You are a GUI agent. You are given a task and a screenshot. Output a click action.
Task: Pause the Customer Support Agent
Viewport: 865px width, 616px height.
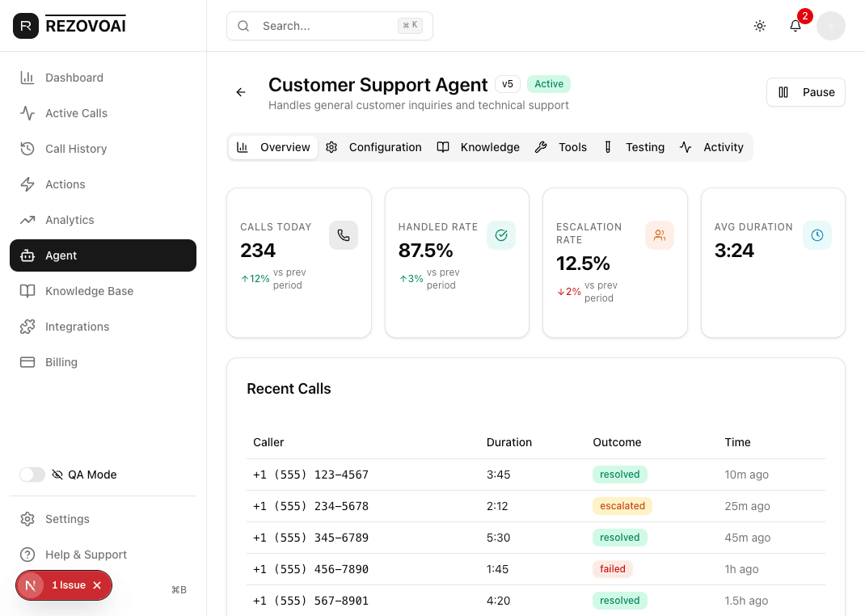(x=805, y=92)
